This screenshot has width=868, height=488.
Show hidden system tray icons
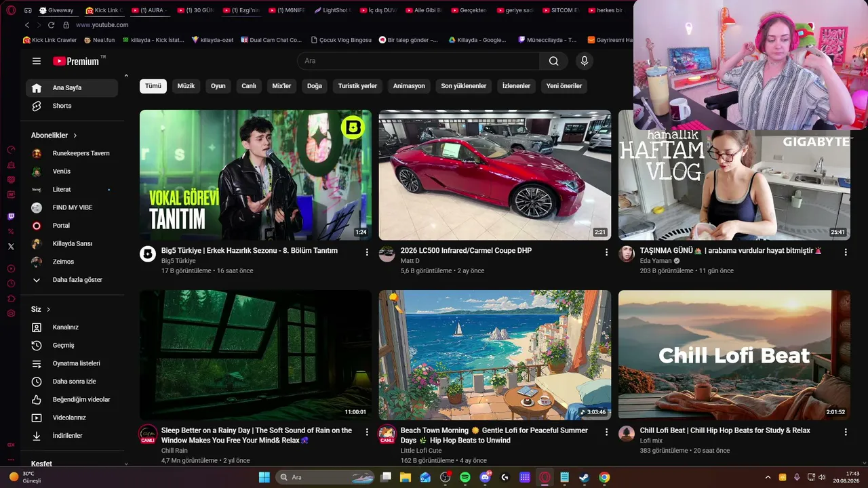point(768,477)
